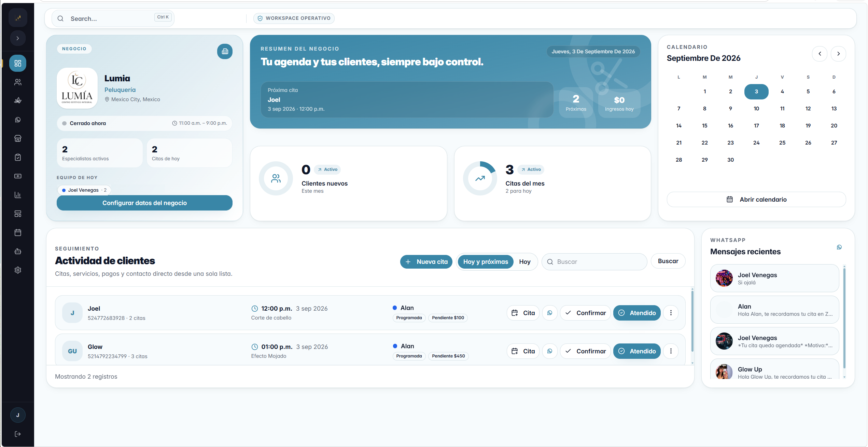Viewport: 868px width, 447px height.
Task: Select the 'Hoy y próximas' filter tab
Action: pos(486,262)
